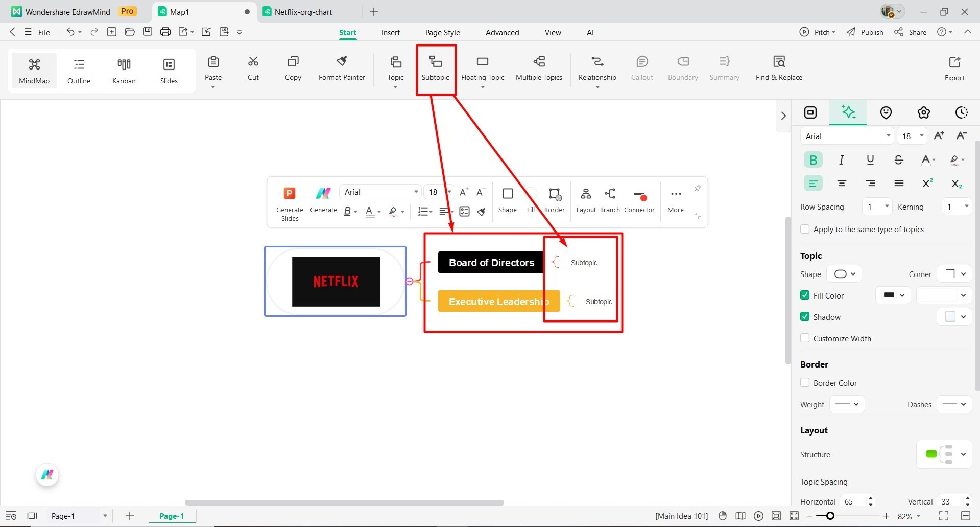Add a new page with plus button
Screen dimensions: 980x527
pyautogui.click(x=130, y=516)
